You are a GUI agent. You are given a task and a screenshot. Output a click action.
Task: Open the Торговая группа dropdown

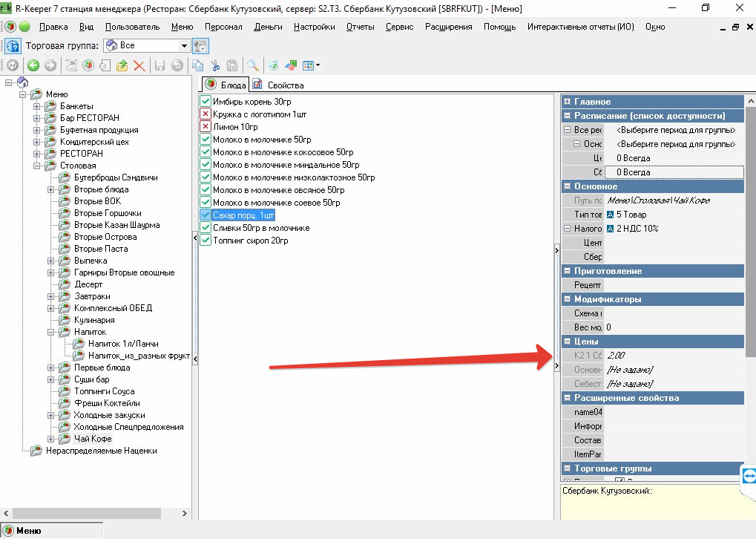click(x=184, y=45)
